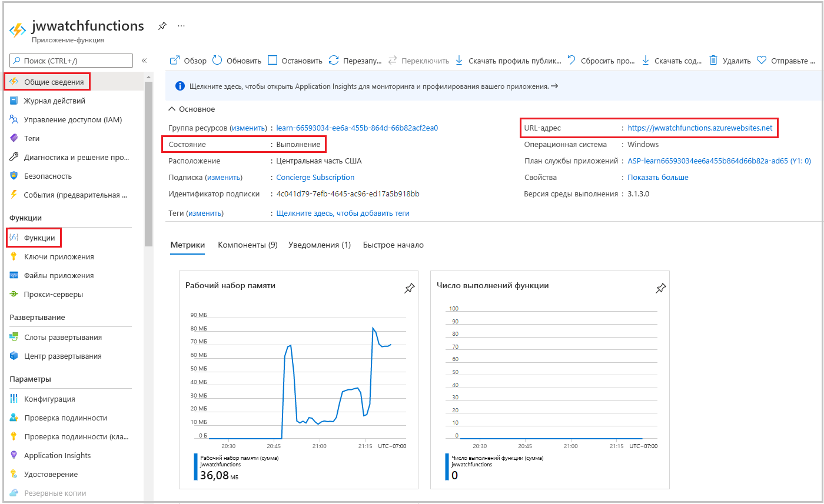Image resolution: width=824 pixels, height=504 pixels.
Task: Click the Теги tag icon in sidebar
Action: pos(14,138)
